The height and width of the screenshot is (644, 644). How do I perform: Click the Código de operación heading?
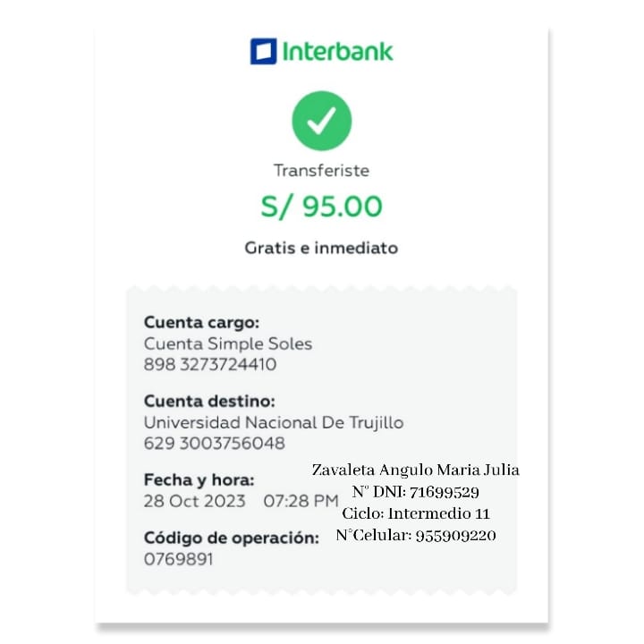(x=232, y=538)
